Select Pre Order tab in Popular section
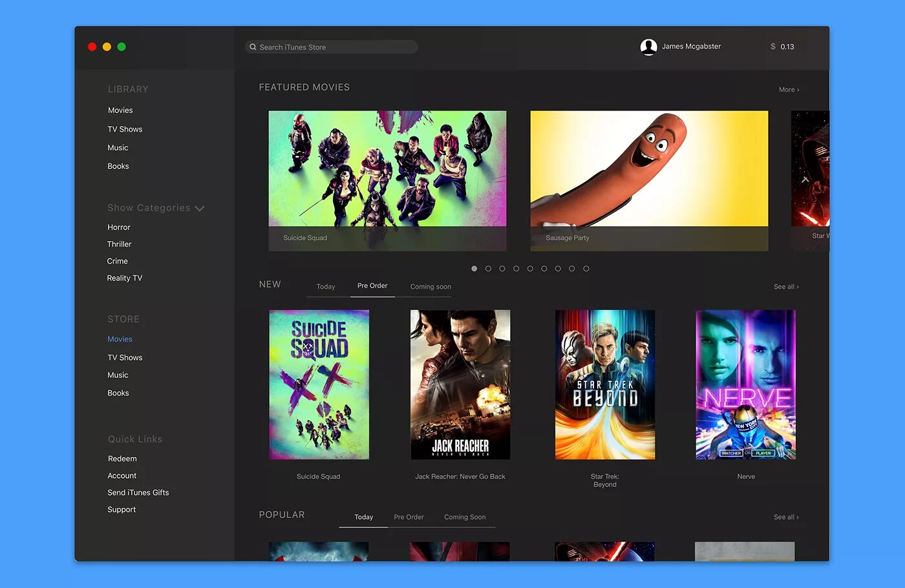Viewport: 905px width, 588px height. pyautogui.click(x=409, y=517)
